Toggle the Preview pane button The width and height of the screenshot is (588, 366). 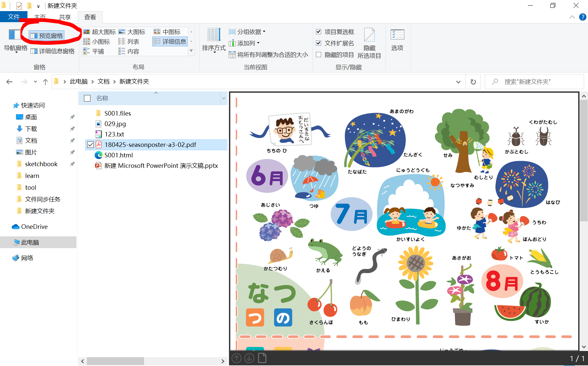point(47,36)
